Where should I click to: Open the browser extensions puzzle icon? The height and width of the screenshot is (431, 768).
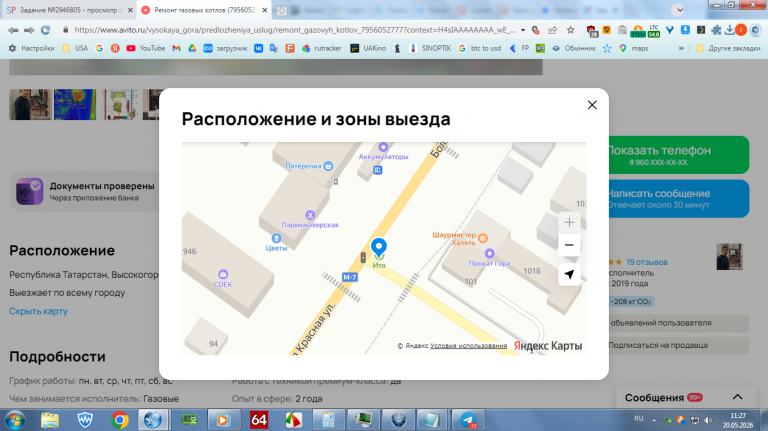click(717, 30)
